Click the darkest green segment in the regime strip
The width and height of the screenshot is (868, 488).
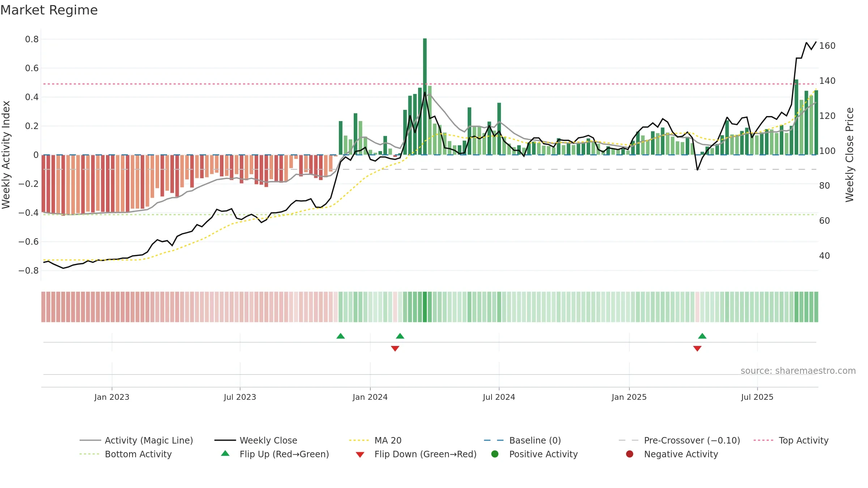pyautogui.click(x=425, y=307)
